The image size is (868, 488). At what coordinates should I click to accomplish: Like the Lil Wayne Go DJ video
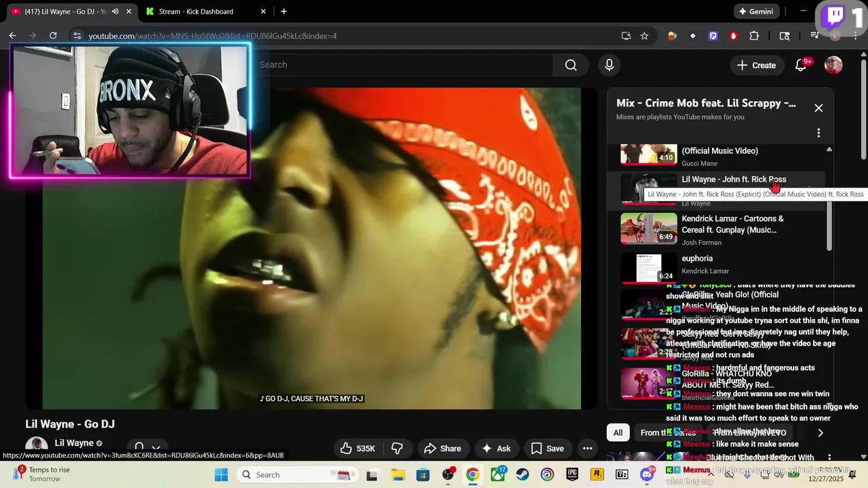(x=358, y=448)
